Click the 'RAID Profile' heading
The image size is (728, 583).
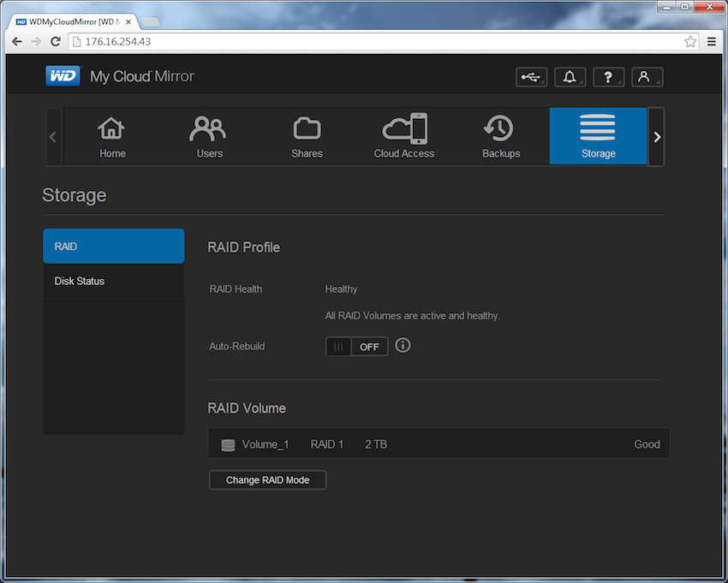[x=244, y=247]
